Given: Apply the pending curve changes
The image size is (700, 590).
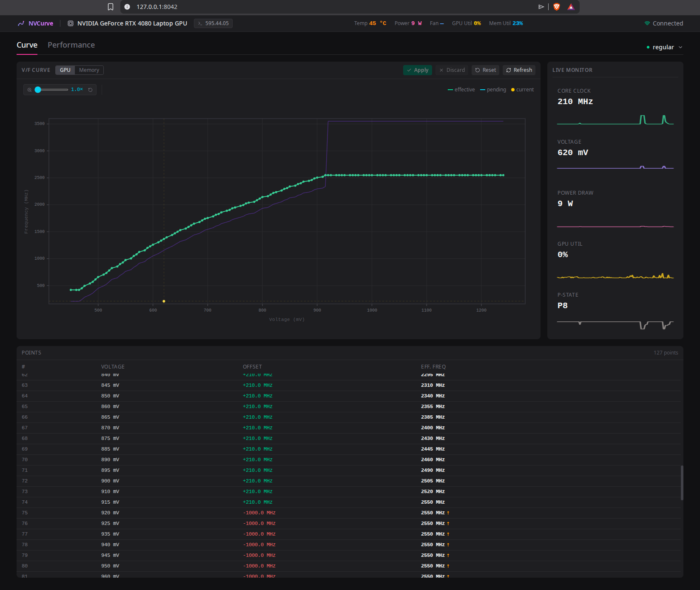Looking at the screenshot, I should click(418, 70).
